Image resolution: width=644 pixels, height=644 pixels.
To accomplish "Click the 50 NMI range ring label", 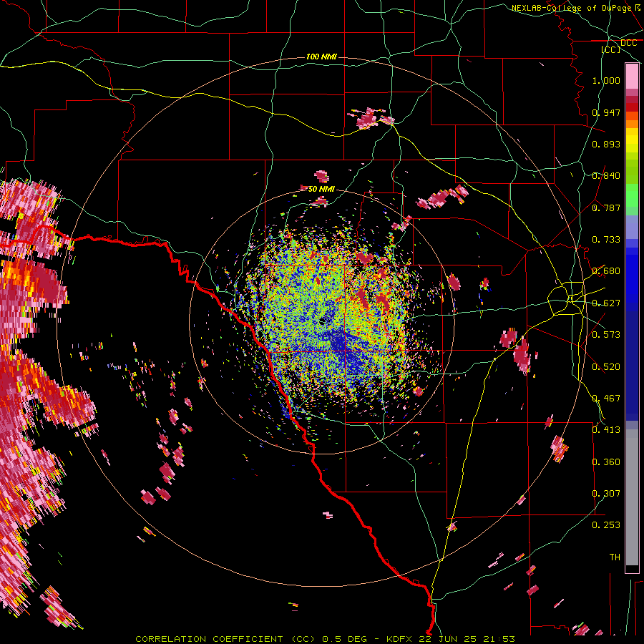I will [x=321, y=189].
